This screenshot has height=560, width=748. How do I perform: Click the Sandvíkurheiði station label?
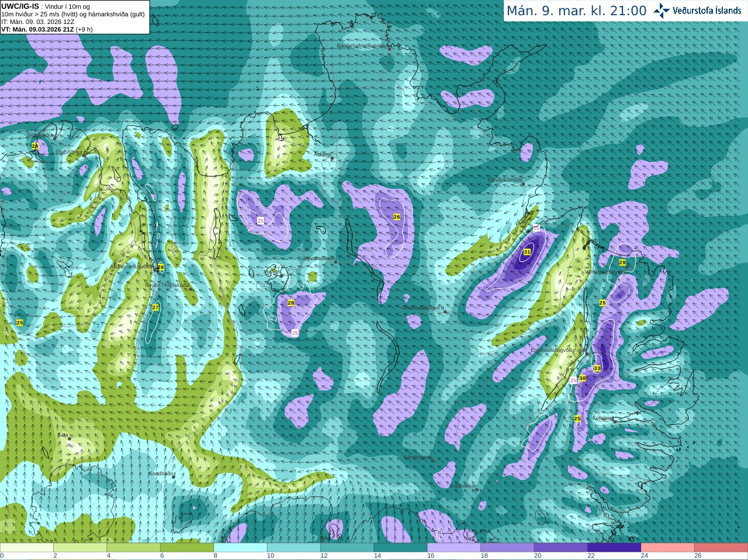505,180
